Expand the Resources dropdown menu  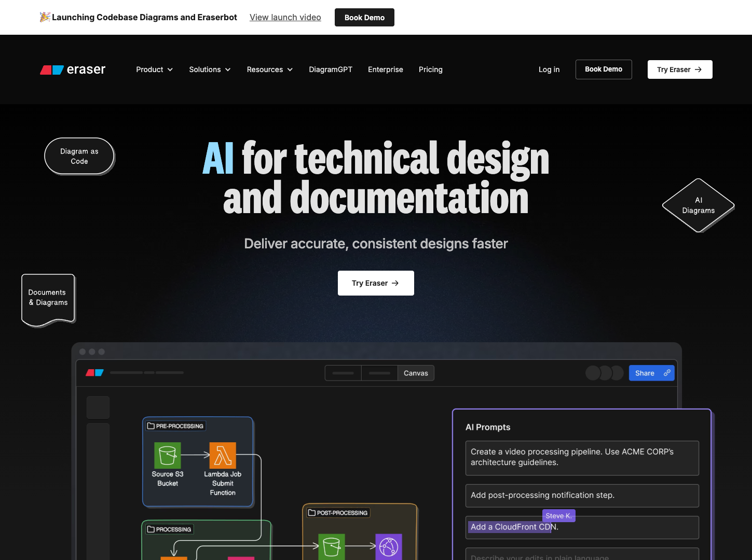click(x=269, y=69)
